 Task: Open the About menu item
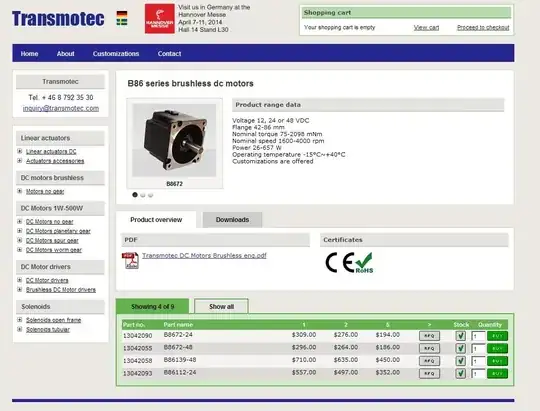click(65, 54)
